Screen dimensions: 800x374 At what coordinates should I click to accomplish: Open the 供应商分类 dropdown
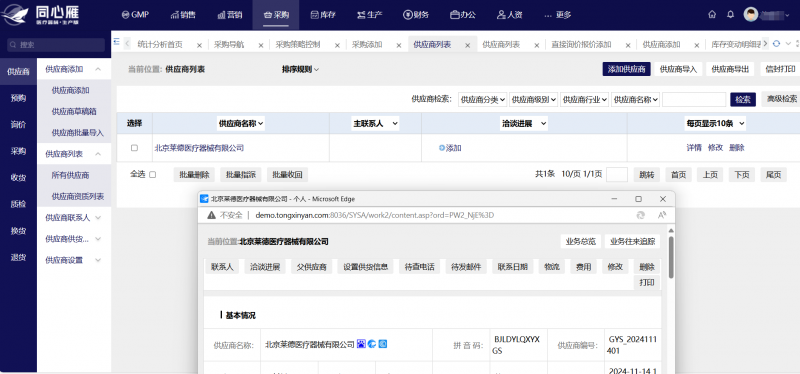pyautogui.click(x=483, y=99)
